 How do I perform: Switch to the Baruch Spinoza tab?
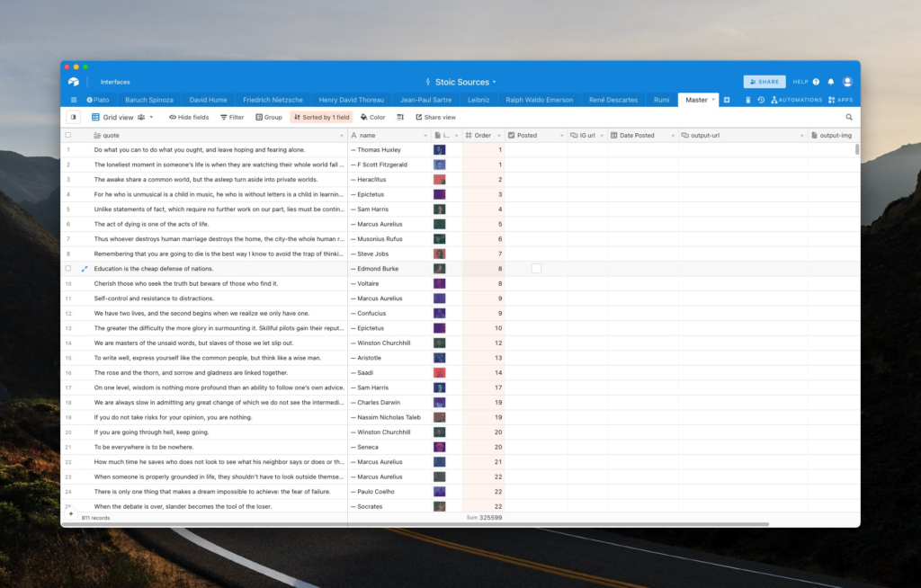(149, 100)
